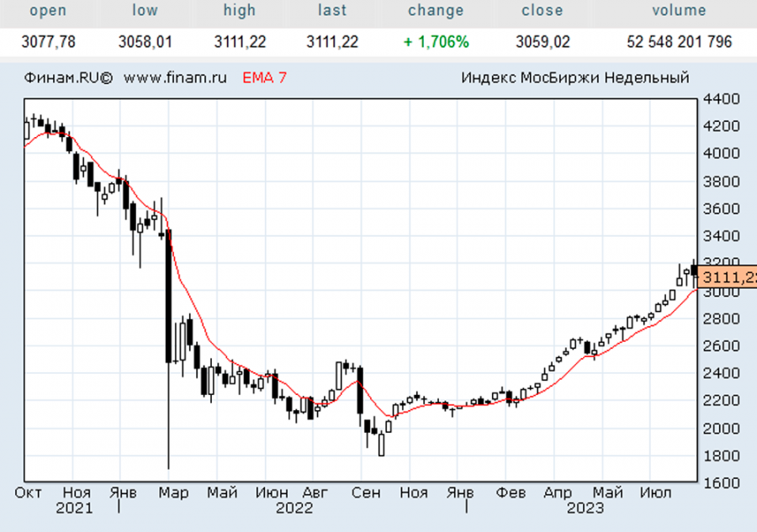Click the low price value 3058,01
Viewport: 757px width, 532px height.
coord(145,41)
